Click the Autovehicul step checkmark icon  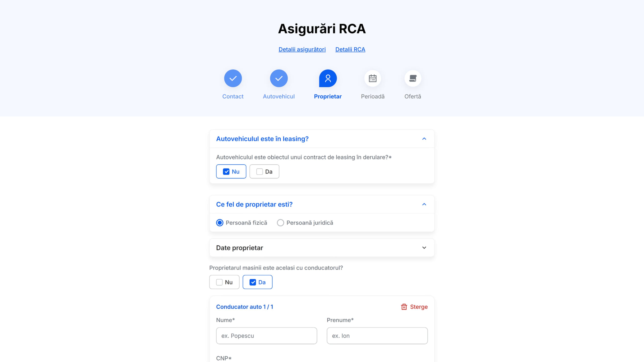click(x=279, y=78)
